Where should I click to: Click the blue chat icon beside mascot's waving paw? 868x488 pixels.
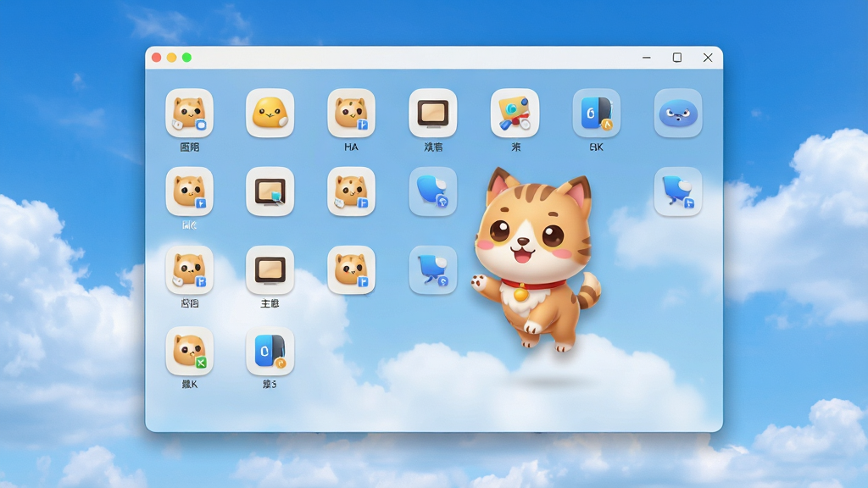point(433,270)
